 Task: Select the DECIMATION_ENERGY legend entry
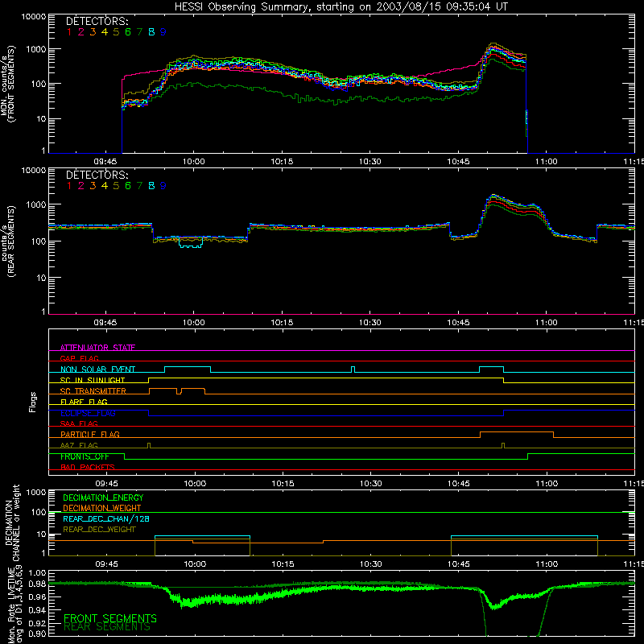pyautogui.click(x=103, y=497)
